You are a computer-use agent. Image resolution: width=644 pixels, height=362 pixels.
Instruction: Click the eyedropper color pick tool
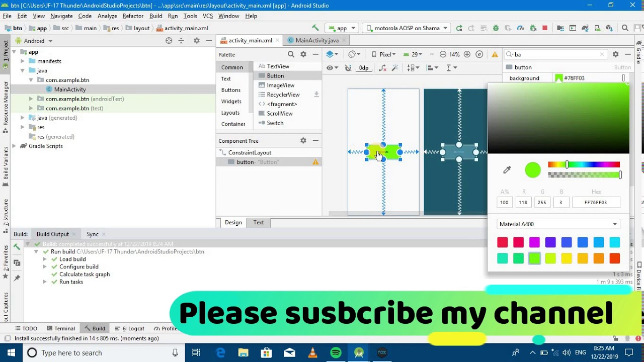tap(507, 170)
